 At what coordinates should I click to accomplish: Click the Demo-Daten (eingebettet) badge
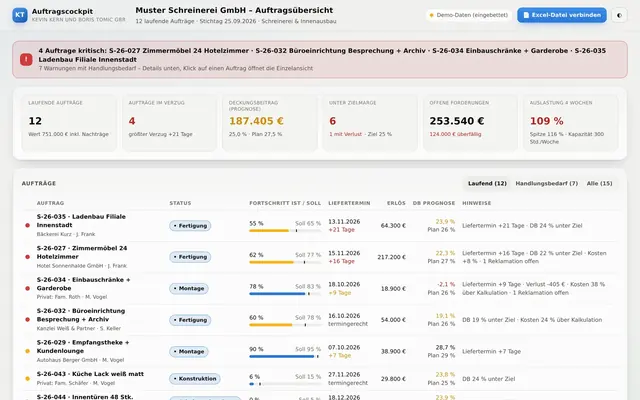point(469,15)
